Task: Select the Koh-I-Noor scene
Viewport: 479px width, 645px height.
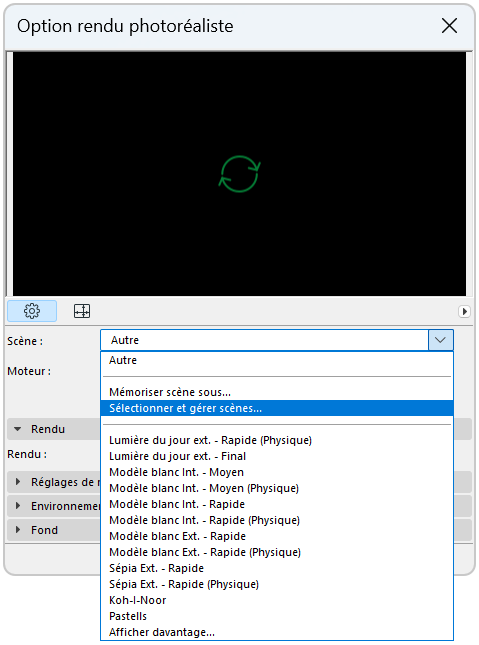Action: 277,601
